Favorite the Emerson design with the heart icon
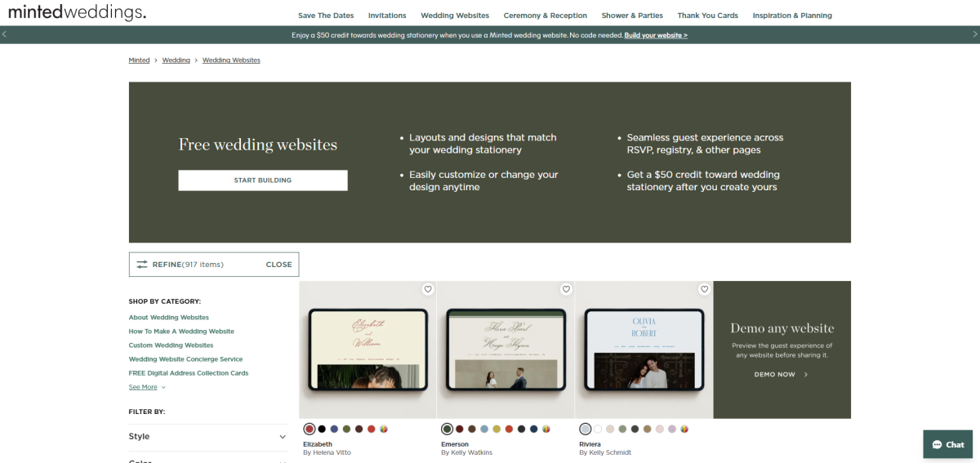Screen dimensions: 980x463 click(566, 289)
